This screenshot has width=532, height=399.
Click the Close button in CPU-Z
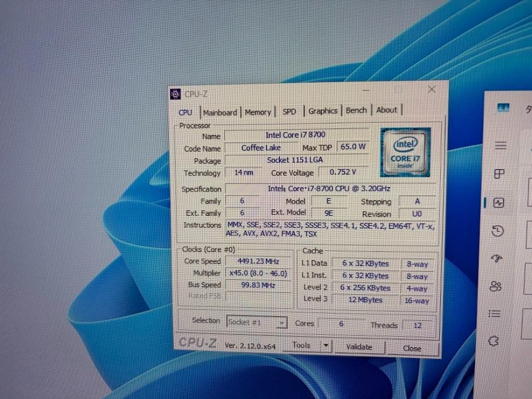(412, 348)
